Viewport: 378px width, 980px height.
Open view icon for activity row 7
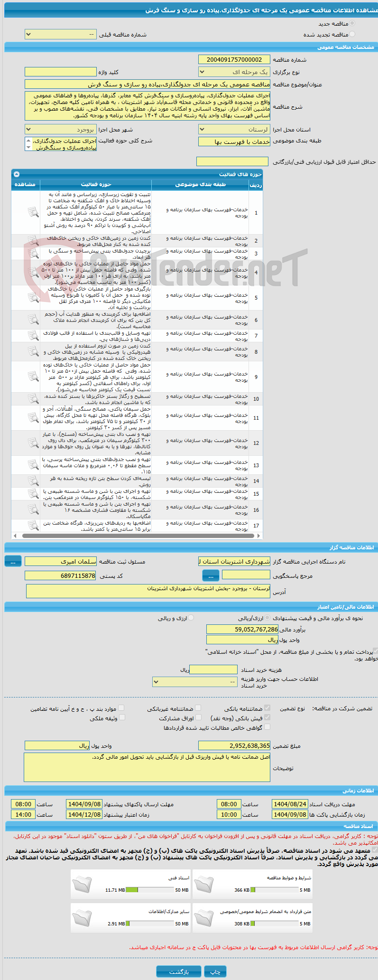click(x=33, y=336)
